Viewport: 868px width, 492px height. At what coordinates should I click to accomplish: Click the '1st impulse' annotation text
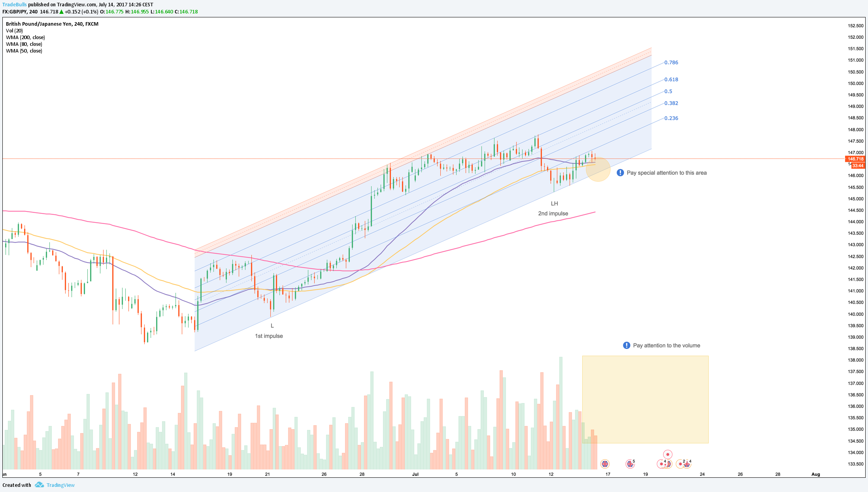pyautogui.click(x=269, y=336)
